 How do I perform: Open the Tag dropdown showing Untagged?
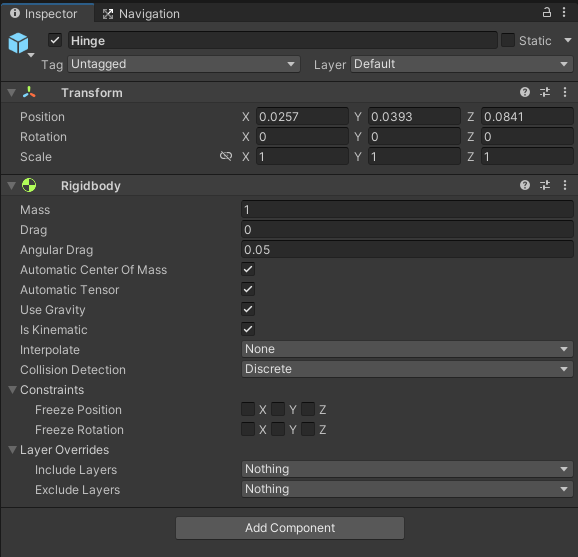pos(184,64)
